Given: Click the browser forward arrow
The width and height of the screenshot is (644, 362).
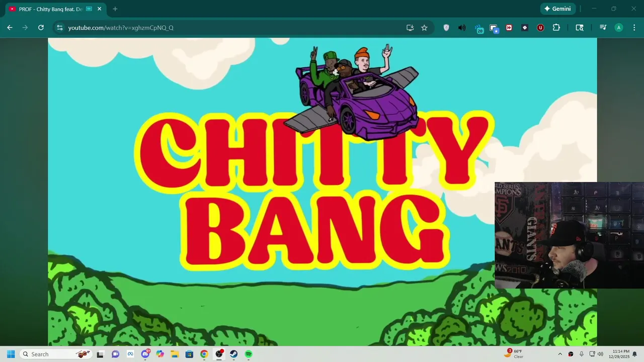Looking at the screenshot, I should tap(25, 28).
